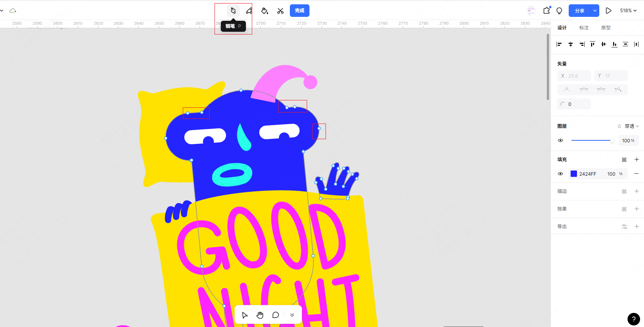The image size is (644, 327).
Task: Add an export with plus in 导出 row
Action: click(x=637, y=227)
